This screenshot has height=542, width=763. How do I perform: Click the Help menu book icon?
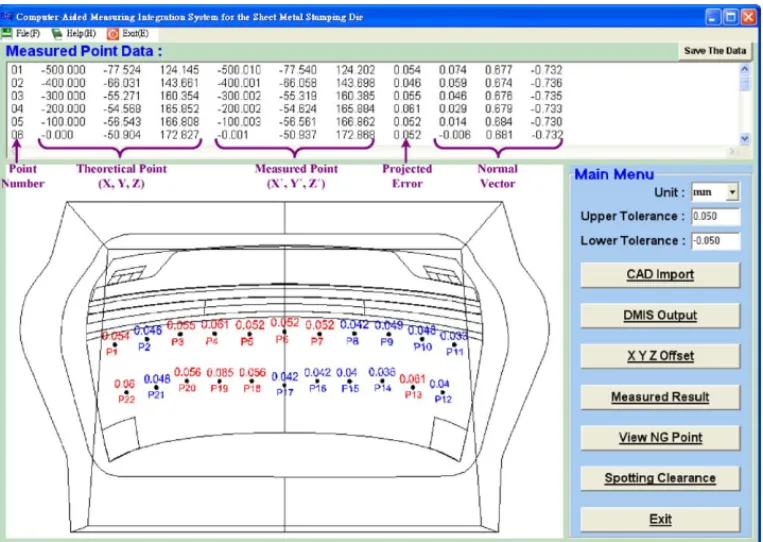pyautogui.click(x=57, y=33)
